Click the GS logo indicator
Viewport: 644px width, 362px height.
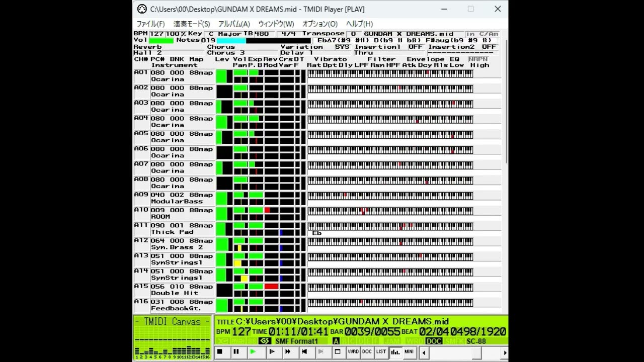(x=265, y=341)
